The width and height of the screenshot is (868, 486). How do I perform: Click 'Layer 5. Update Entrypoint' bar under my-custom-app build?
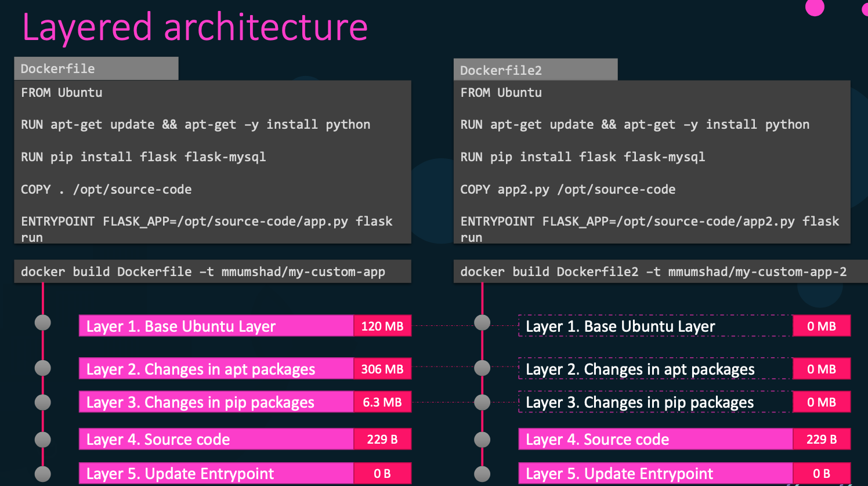(x=216, y=473)
